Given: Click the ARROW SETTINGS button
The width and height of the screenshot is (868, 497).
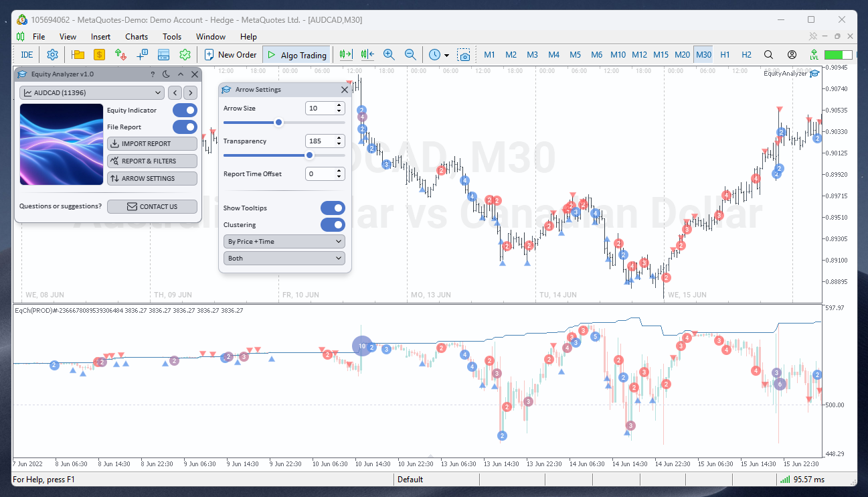Looking at the screenshot, I should pyautogui.click(x=152, y=178).
